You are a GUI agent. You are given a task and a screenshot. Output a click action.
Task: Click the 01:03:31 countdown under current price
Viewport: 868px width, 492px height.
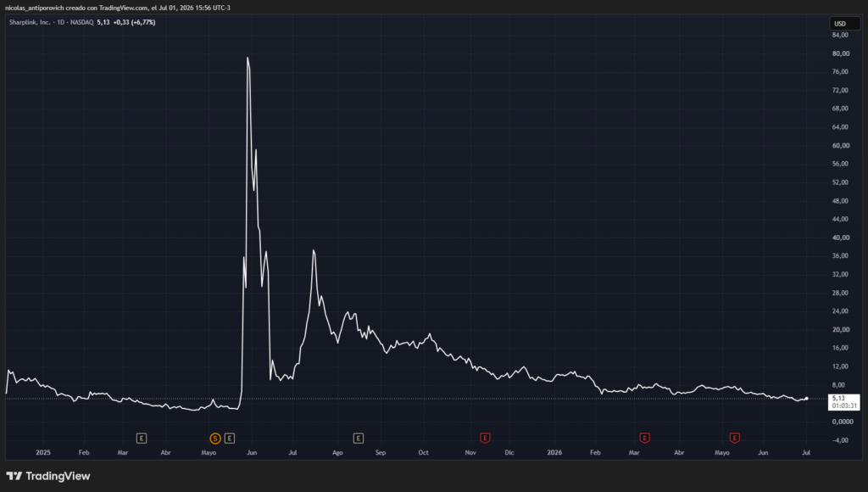pyautogui.click(x=844, y=406)
